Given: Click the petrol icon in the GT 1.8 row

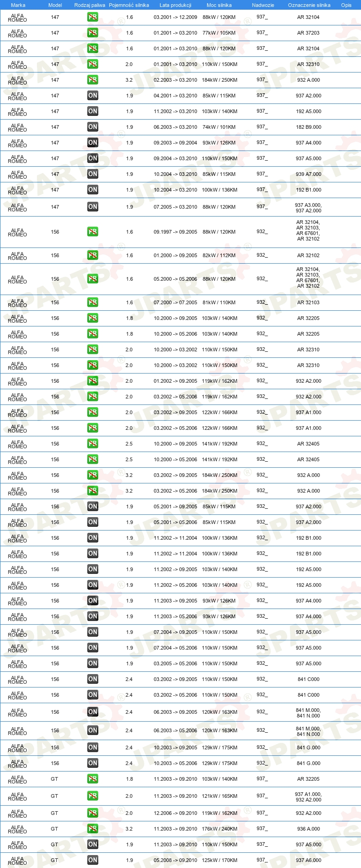Looking at the screenshot, I should point(93,779).
